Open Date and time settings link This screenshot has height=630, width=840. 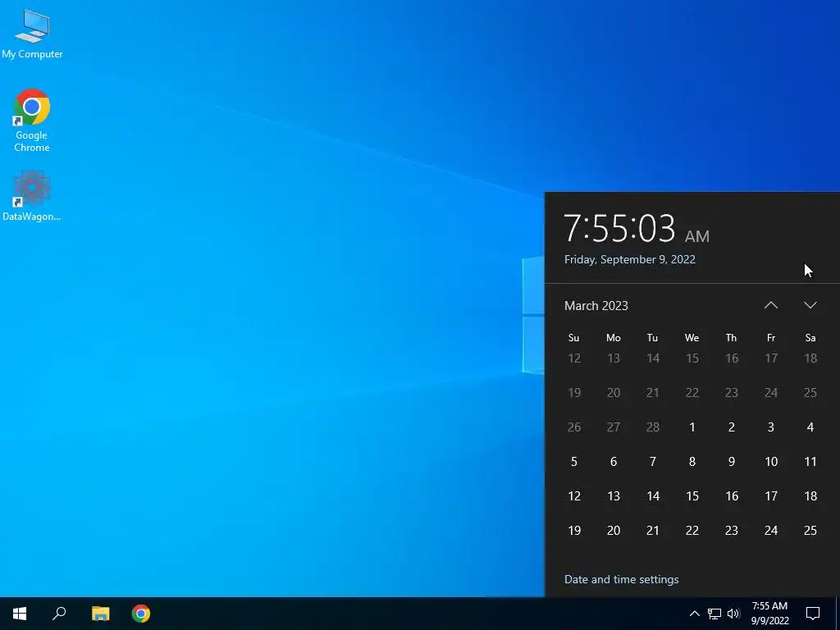pyautogui.click(x=622, y=580)
